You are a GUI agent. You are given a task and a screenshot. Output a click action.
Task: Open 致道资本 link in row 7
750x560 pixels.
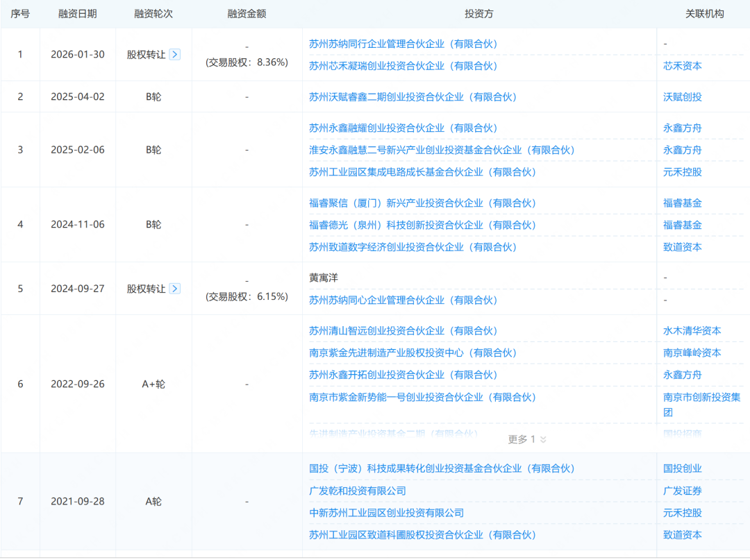(x=682, y=535)
